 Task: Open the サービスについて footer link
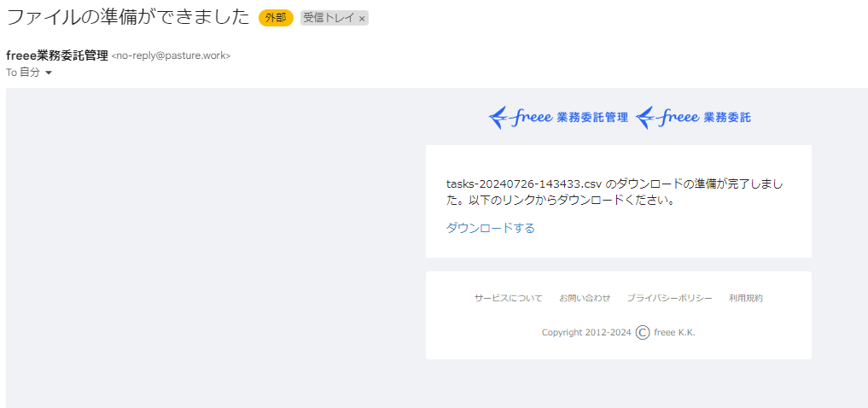click(x=508, y=298)
